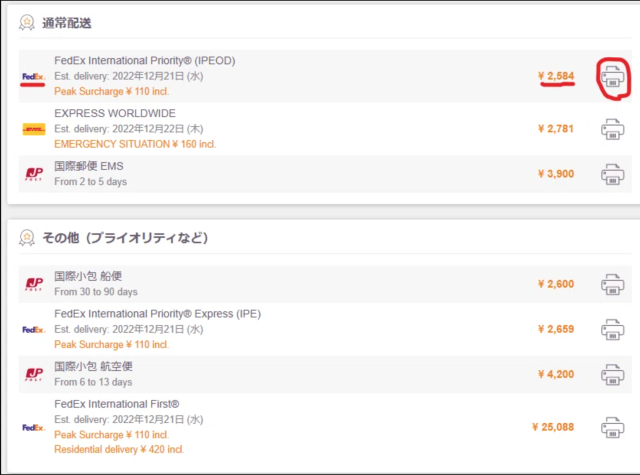640x475 pixels.
Task: Click the FedEx logo in the IPEOD row
Action: 33,77
